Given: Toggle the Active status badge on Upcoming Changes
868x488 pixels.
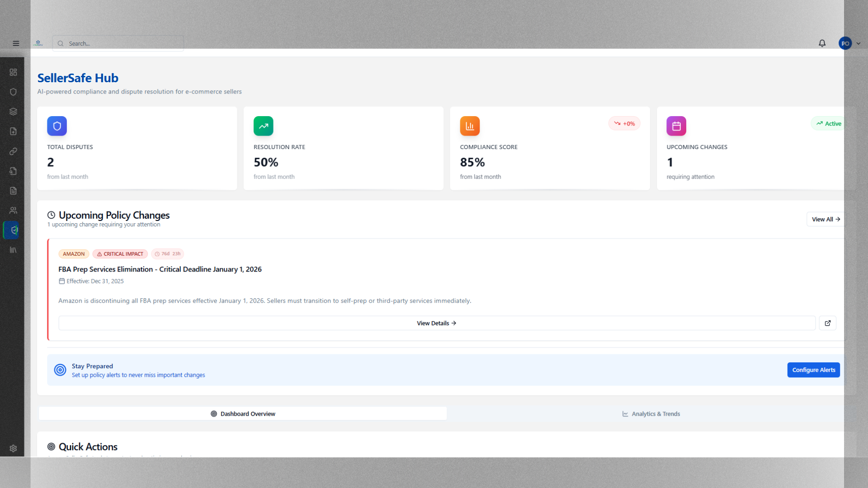Looking at the screenshot, I should tap(828, 123).
